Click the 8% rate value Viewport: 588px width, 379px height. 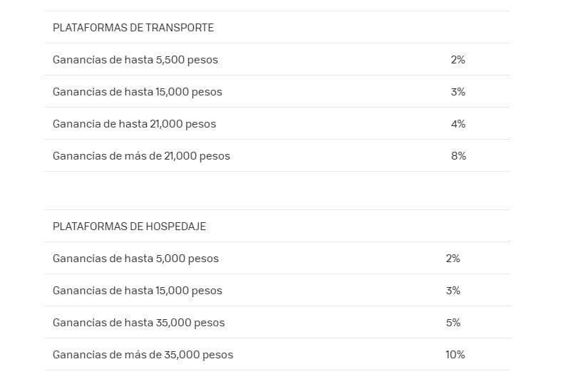click(458, 156)
